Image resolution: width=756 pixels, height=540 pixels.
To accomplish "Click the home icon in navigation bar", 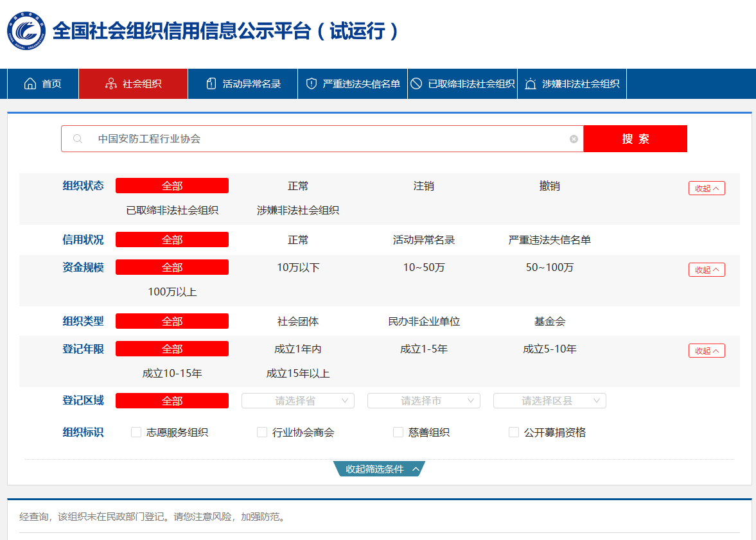I will 30,84.
